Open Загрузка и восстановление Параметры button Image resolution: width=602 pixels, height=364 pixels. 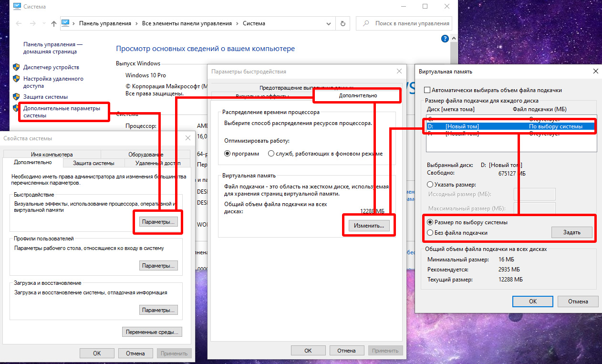click(159, 310)
